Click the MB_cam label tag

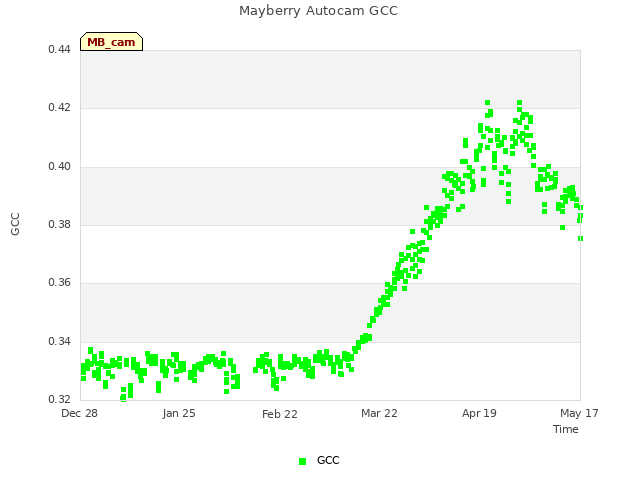pos(111,42)
